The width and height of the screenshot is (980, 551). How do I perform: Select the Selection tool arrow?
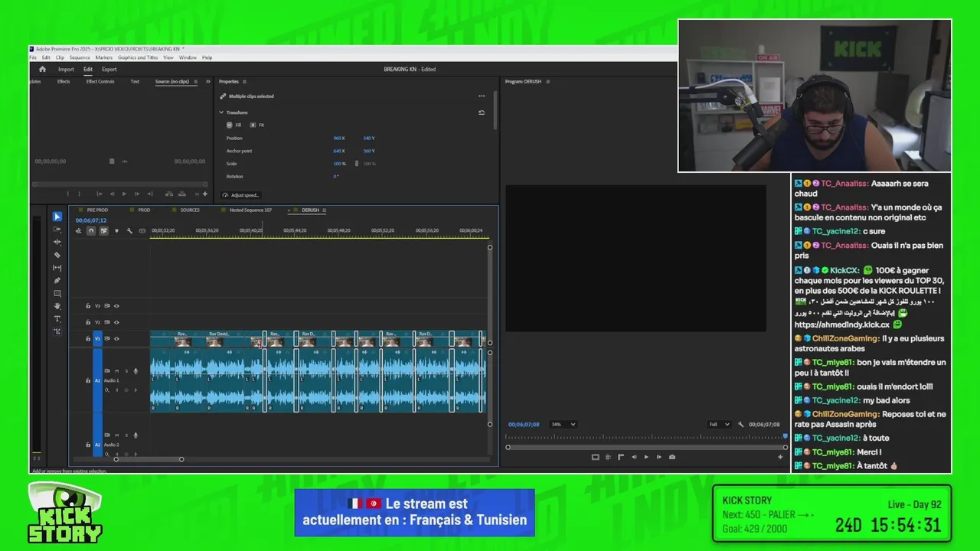(57, 217)
